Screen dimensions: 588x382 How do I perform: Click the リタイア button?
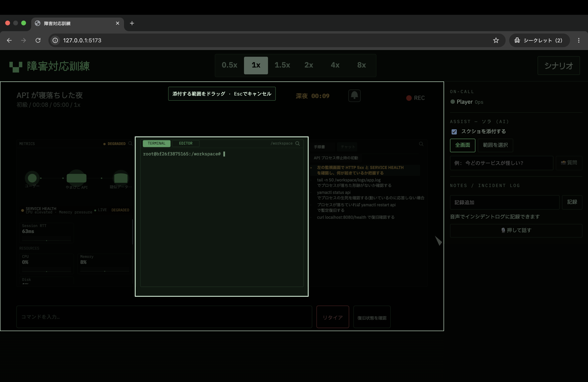333,317
